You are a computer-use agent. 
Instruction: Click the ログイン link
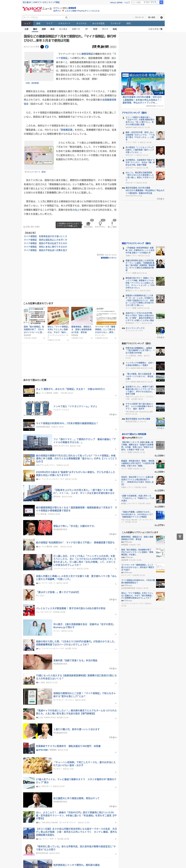pos(57,11)
